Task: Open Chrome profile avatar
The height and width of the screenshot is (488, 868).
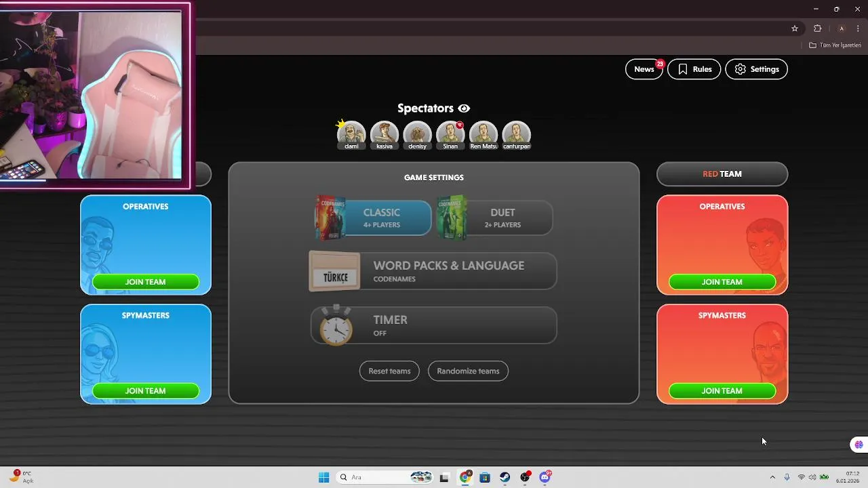Action: click(841, 28)
